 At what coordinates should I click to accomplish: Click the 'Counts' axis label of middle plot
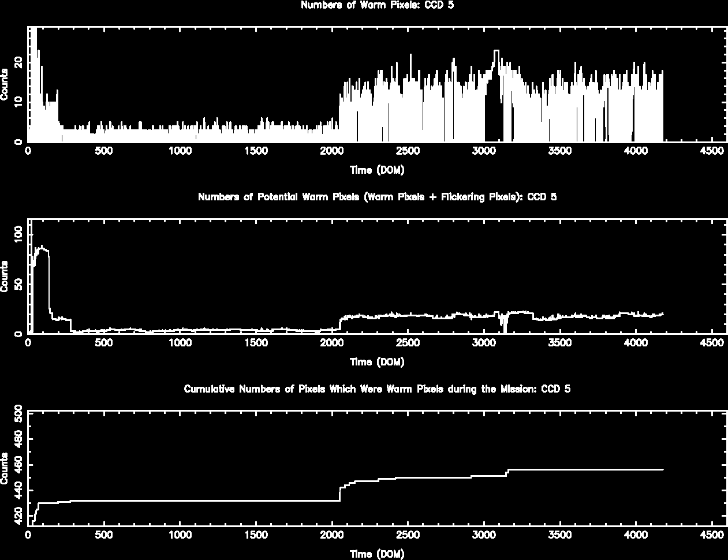click(x=5, y=276)
